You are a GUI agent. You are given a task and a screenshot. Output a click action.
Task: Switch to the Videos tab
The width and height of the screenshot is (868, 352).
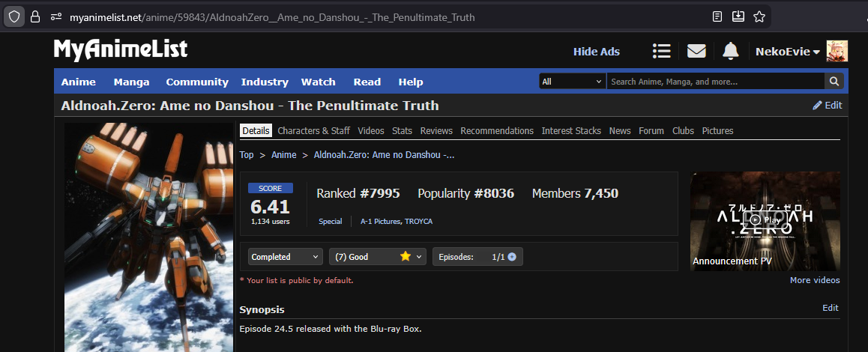pos(371,130)
